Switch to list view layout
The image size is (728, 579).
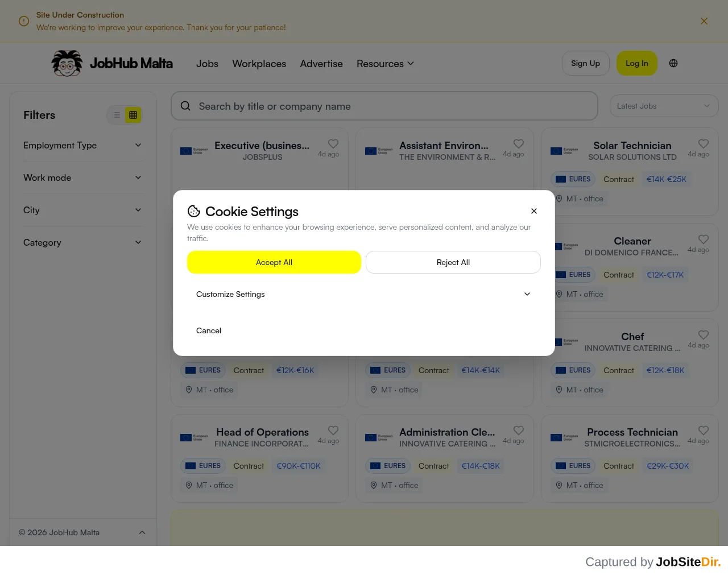[117, 115]
